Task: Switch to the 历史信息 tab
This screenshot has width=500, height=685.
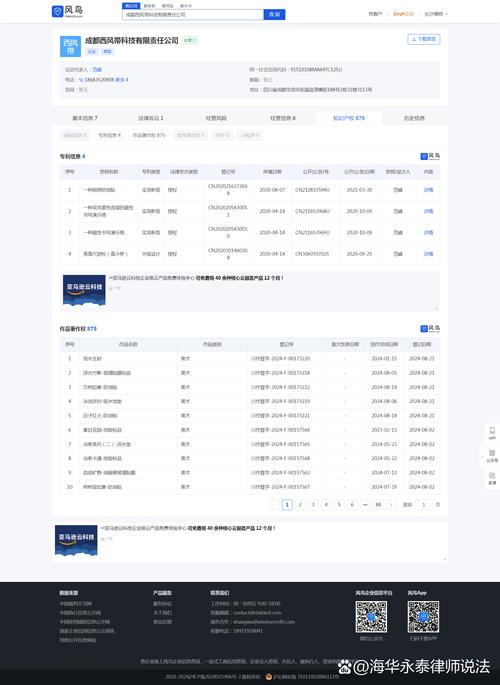Action: (414, 118)
